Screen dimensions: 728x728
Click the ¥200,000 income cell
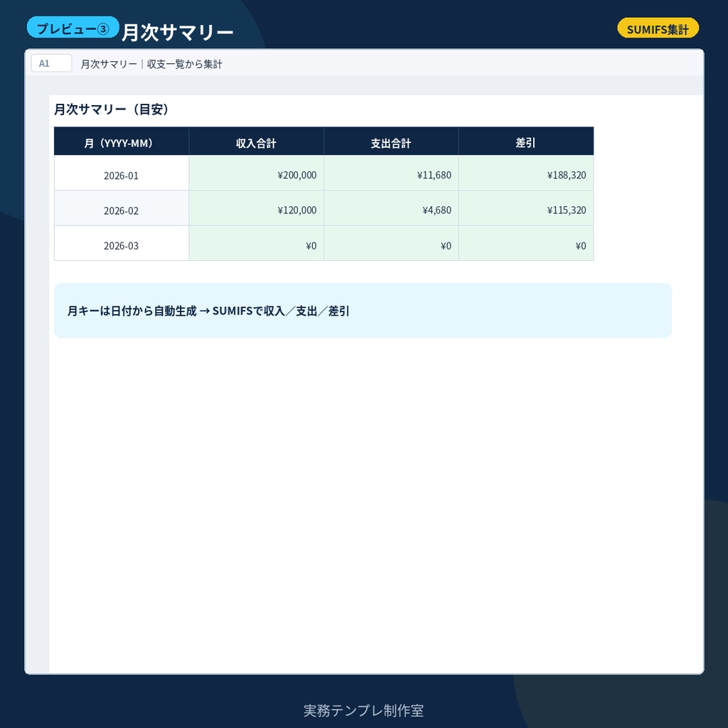[256, 173]
